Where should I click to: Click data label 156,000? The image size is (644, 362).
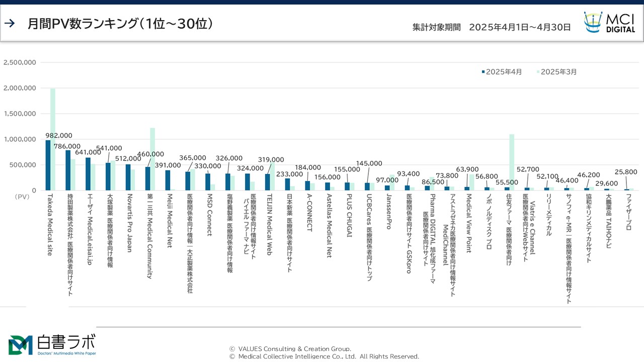point(328,176)
